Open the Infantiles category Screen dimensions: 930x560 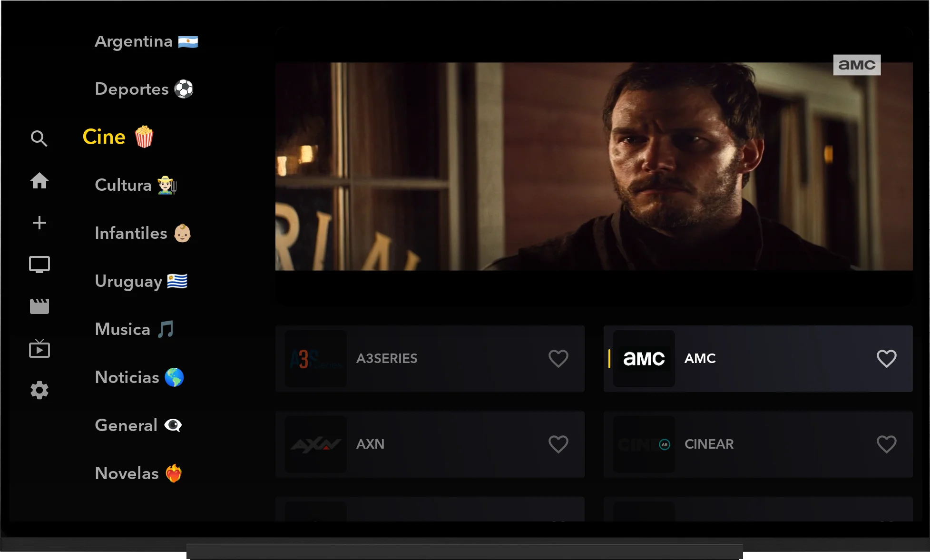coord(143,233)
